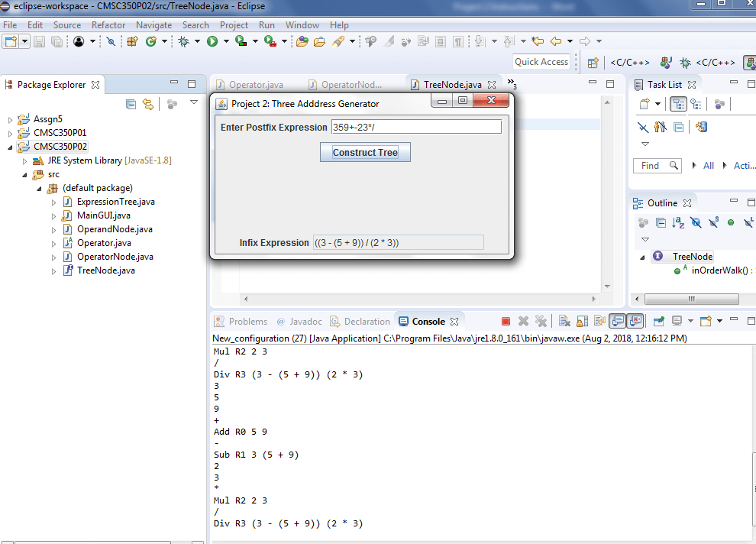The width and height of the screenshot is (756, 544).
Task: Open Package Explorer view menu triangle
Action: tap(194, 102)
